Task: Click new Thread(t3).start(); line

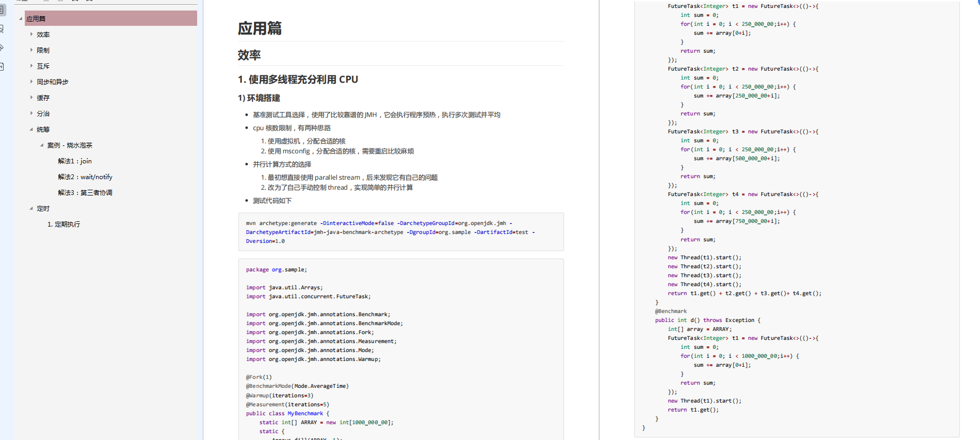Action: tap(704, 275)
